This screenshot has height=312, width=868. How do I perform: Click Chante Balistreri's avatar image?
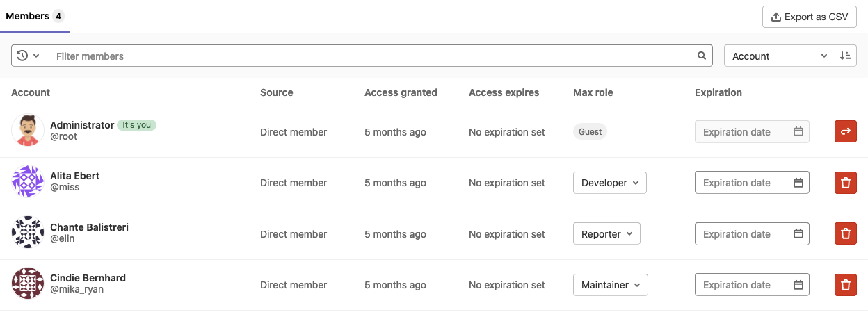coord(28,233)
